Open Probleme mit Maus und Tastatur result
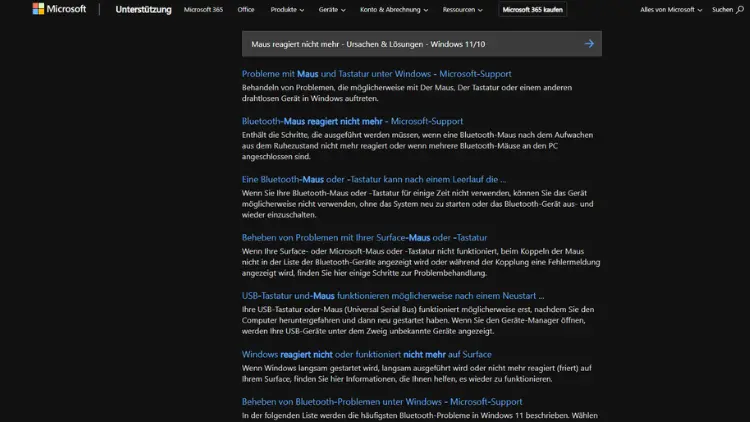 coord(376,74)
